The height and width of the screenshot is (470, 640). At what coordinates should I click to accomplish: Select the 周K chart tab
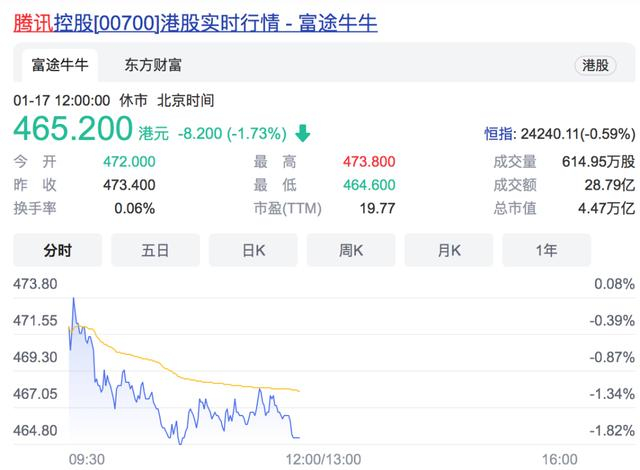coord(351,250)
